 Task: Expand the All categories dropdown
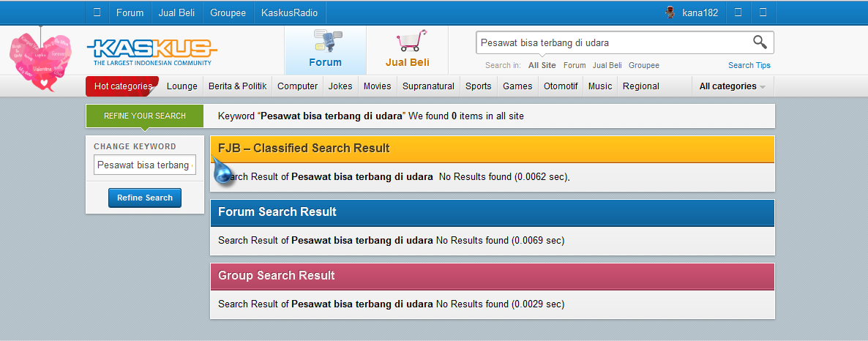click(x=732, y=86)
